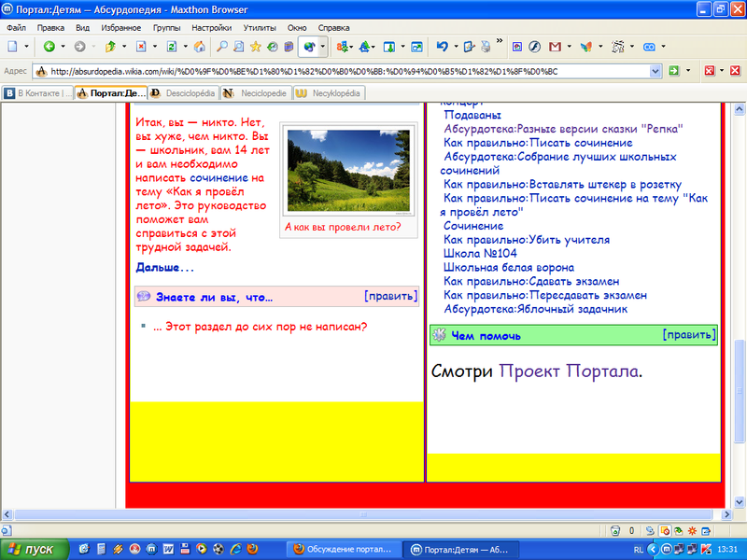Viewport: 747px width, 560px height.
Task: Go to the Home page icon
Action: [x=199, y=46]
